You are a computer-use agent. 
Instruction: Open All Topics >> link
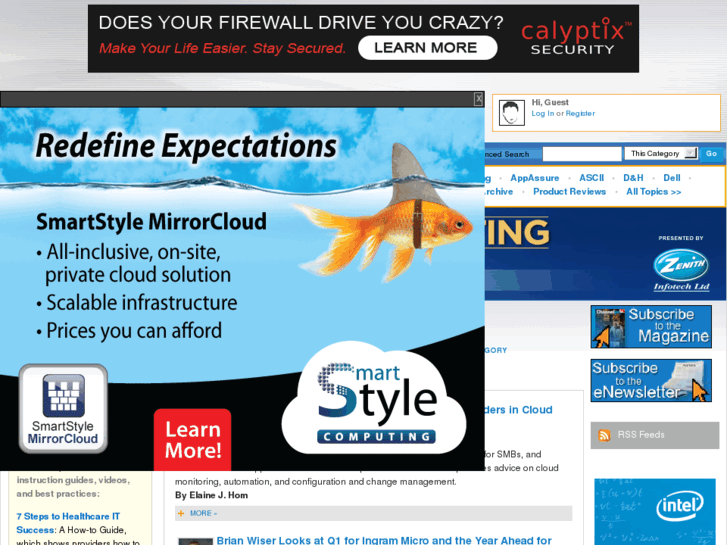pos(654,192)
